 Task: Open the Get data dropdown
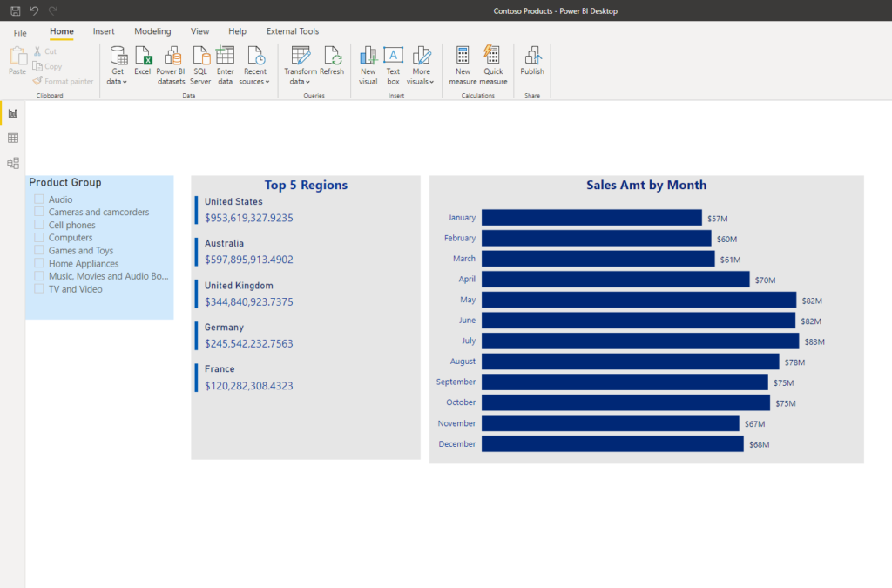point(118,65)
